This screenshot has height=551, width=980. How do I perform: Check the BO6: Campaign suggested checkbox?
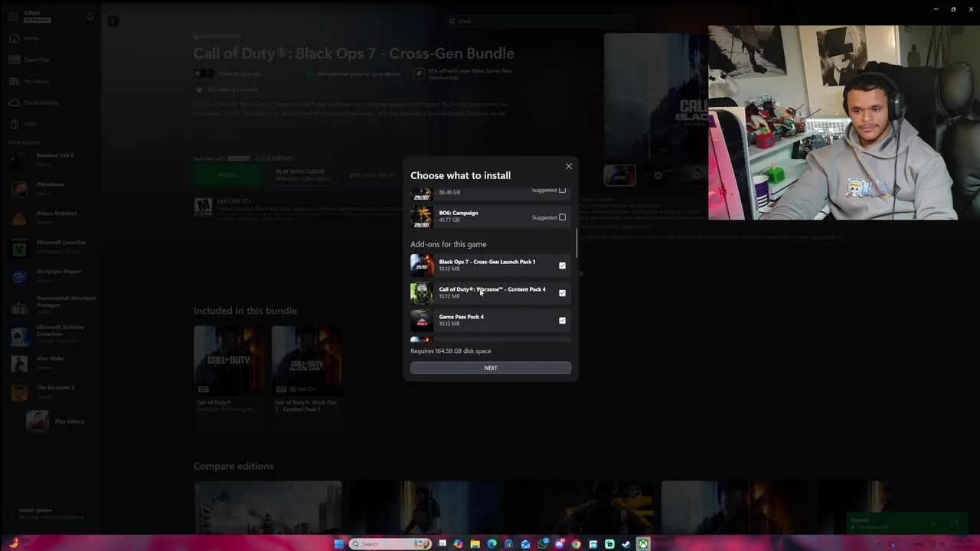(562, 217)
